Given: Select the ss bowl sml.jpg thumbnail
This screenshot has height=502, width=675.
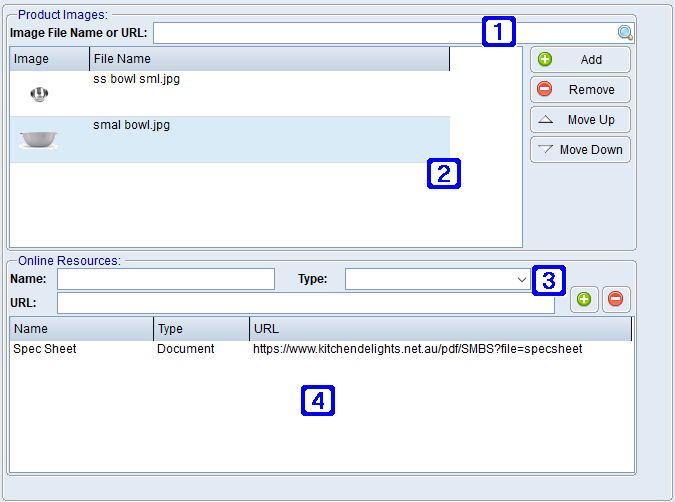Looking at the screenshot, I should coord(40,95).
